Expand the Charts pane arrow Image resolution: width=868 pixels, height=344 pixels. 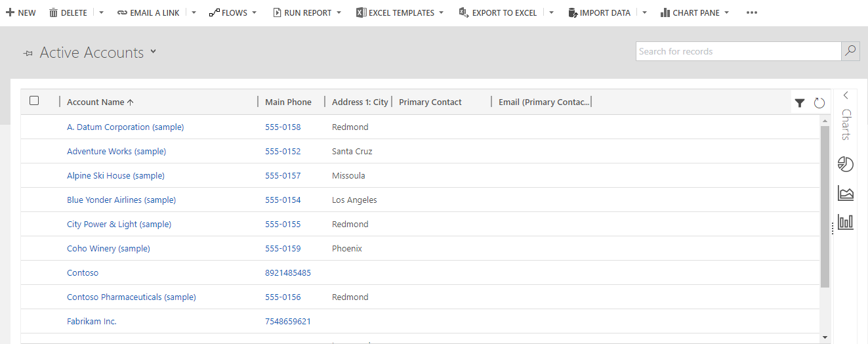(x=846, y=95)
